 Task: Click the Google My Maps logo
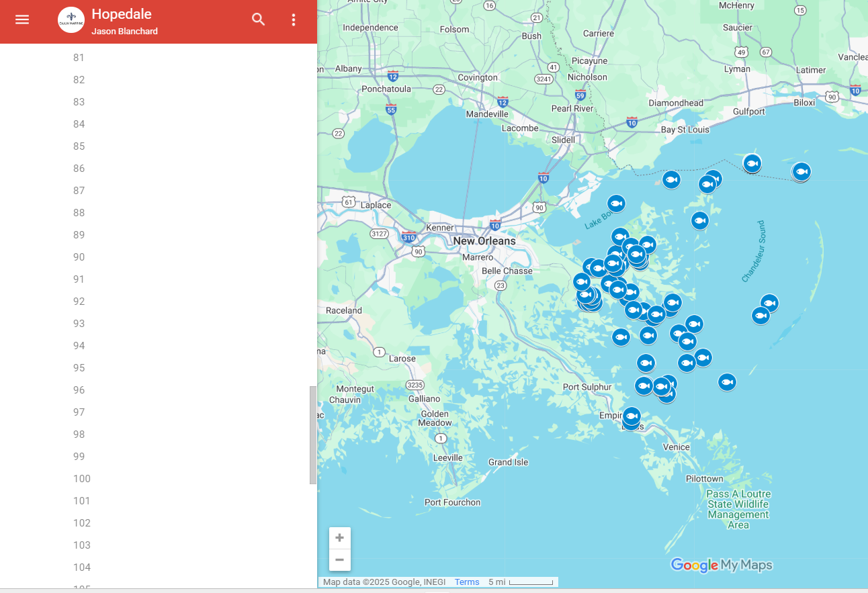[x=722, y=565]
